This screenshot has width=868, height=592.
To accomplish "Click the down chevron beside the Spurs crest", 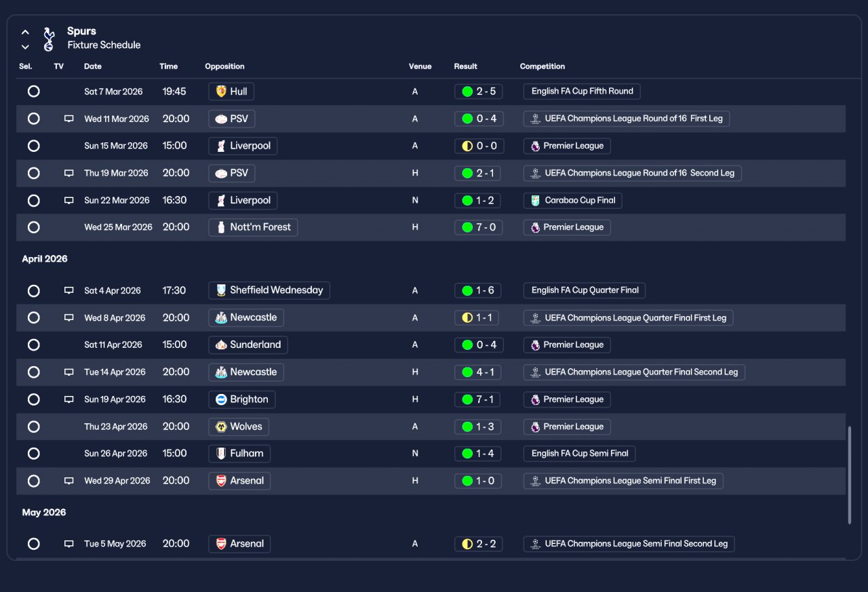I will 25,47.
